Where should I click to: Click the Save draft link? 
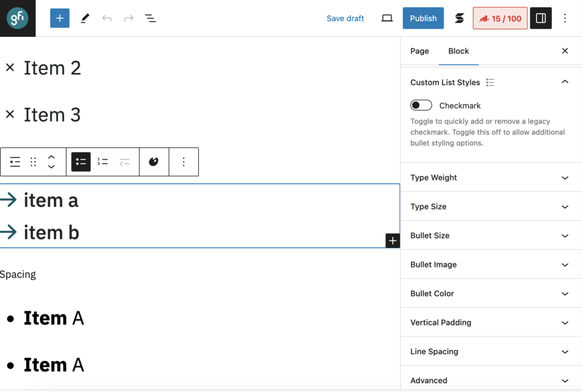click(x=345, y=18)
